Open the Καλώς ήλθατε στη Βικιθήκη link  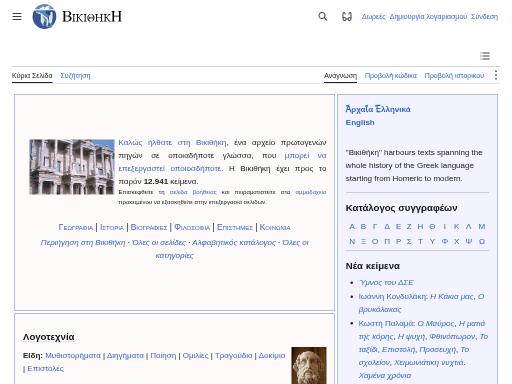tap(172, 143)
